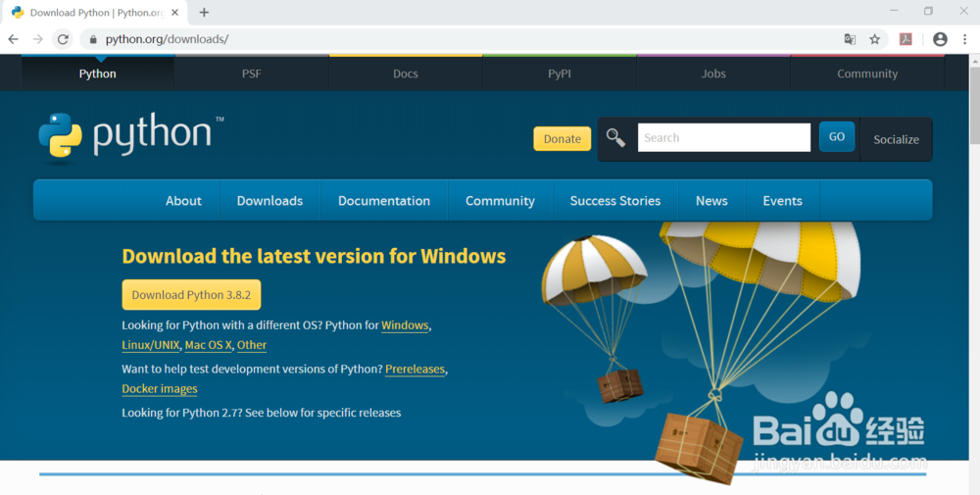Screen dimensions: 980x495
Task: Click the browser forward arrow
Action: pos(38,39)
